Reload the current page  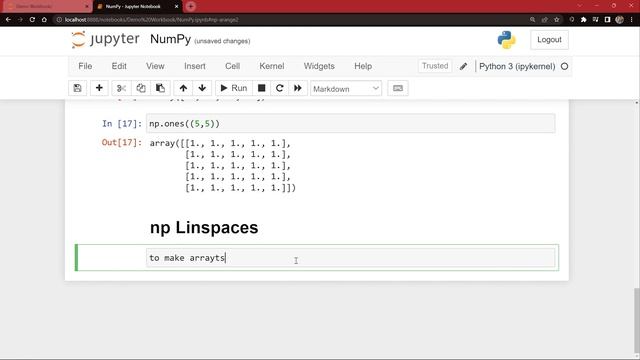pos(32,20)
